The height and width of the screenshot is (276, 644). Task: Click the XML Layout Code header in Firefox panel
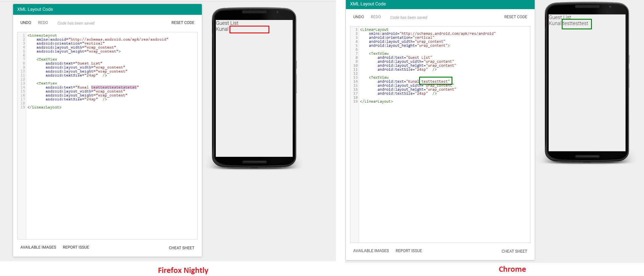point(35,9)
